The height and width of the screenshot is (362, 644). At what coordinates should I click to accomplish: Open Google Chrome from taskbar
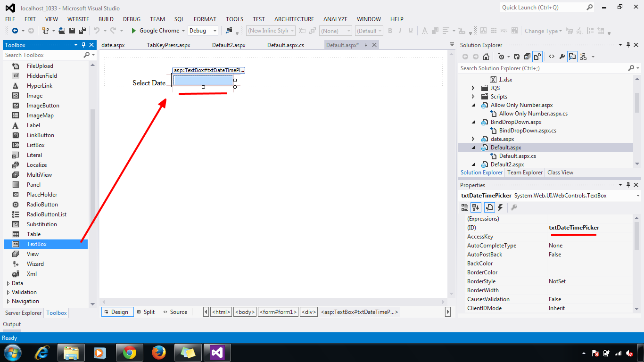130,352
